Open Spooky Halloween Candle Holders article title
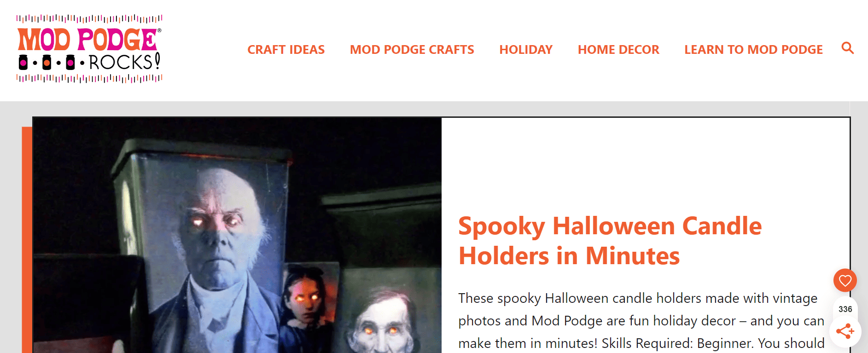 click(x=610, y=241)
